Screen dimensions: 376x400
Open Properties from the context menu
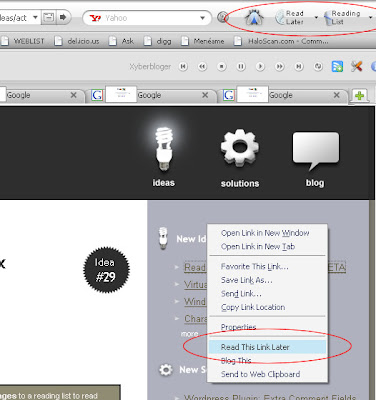click(239, 327)
